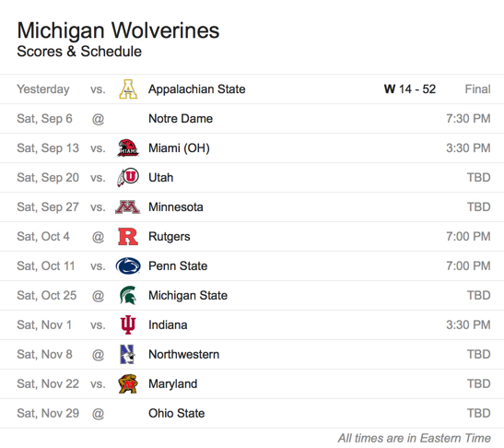
Task: Click the Indiana IU trident logo
Action: coord(128,324)
